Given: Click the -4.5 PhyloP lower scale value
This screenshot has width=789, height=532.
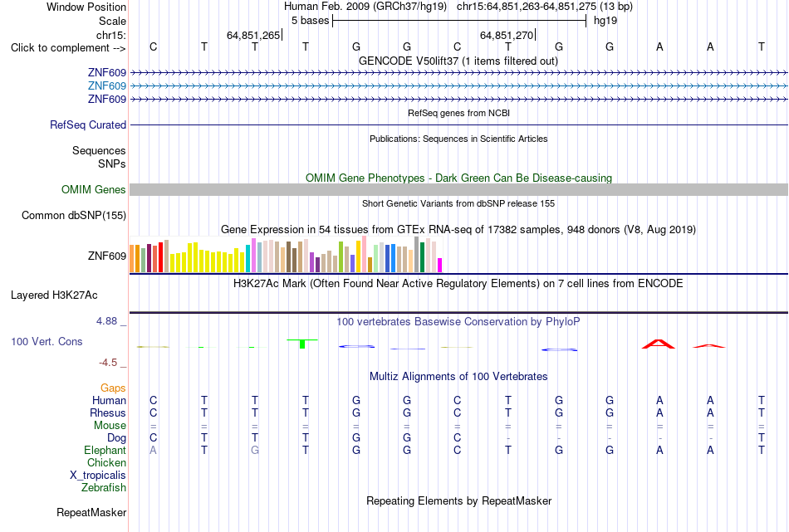Looking at the screenshot, I should 108,363.
